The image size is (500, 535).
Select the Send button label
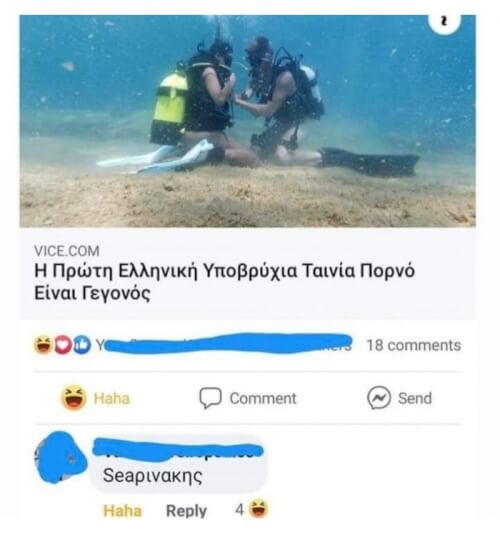[415, 398]
